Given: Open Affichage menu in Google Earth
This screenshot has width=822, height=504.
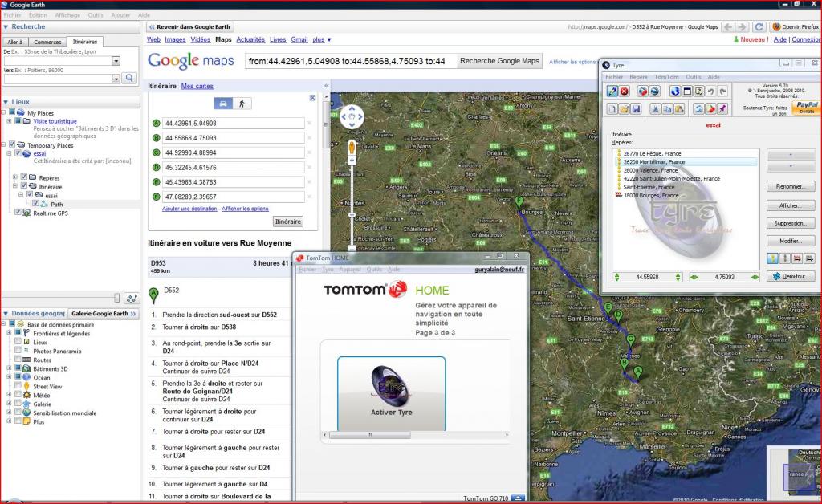Looking at the screenshot, I should click(x=67, y=15).
